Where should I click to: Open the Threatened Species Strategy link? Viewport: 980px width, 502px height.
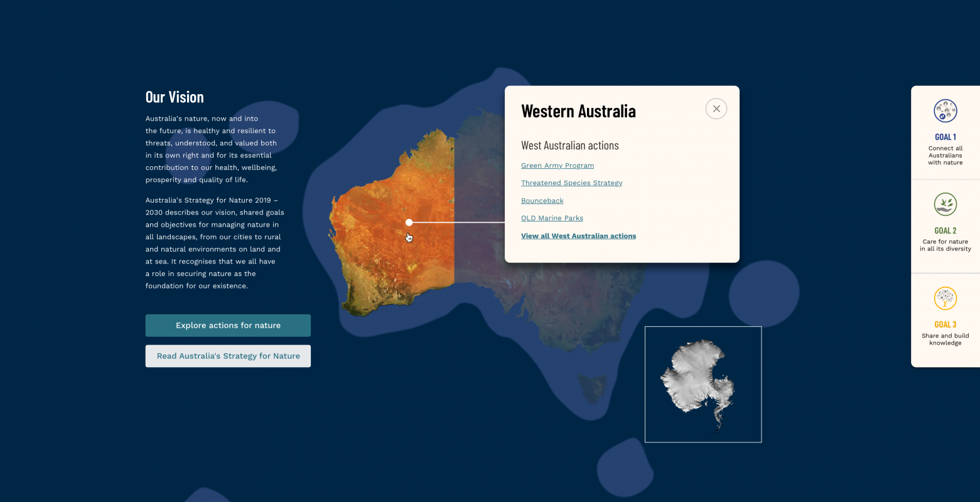(572, 183)
